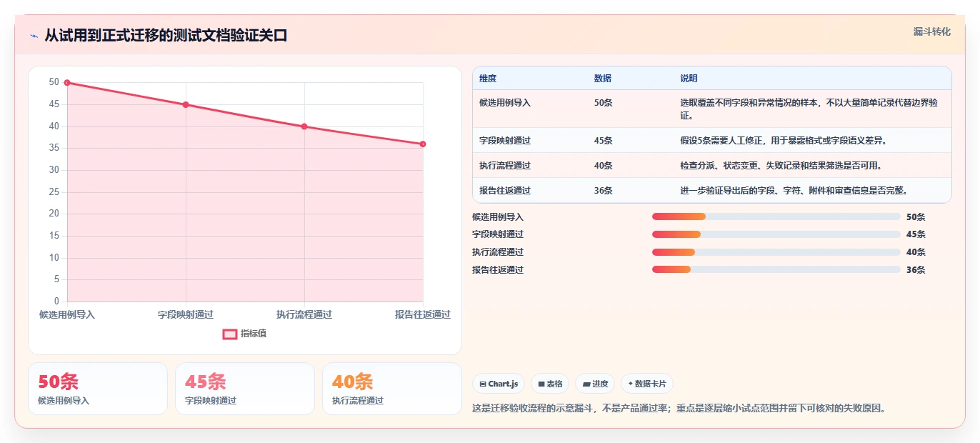The height and width of the screenshot is (443, 980).
Task: Click the 报告往返通过 progress row label
Action: (498, 270)
